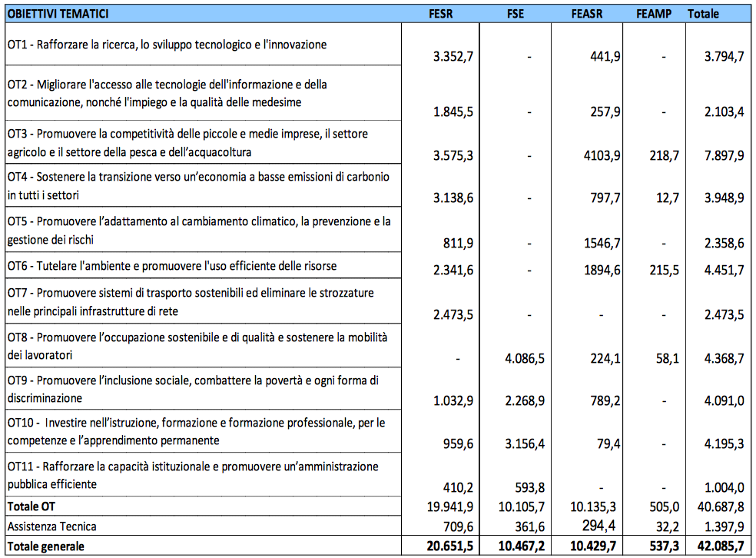Click the OT2 FEASR value 257,9
The height and width of the screenshot is (558, 756).
[x=605, y=112]
